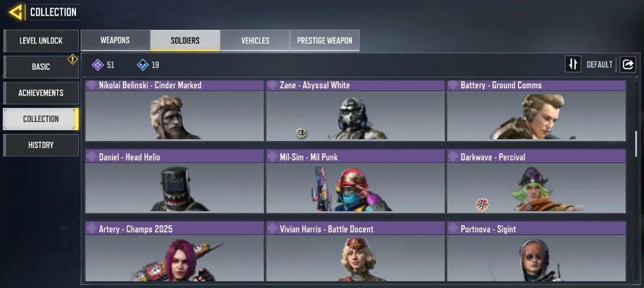Click the sort order arrows icon
The height and width of the screenshot is (288, 644).
[573, 64]
